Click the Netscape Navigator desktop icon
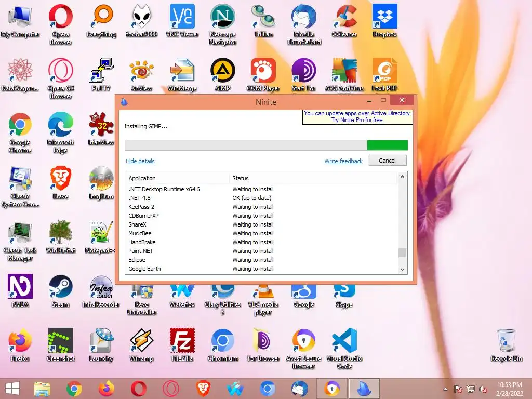532x399 pixels. pyautogui.click(x=222, y=24)
